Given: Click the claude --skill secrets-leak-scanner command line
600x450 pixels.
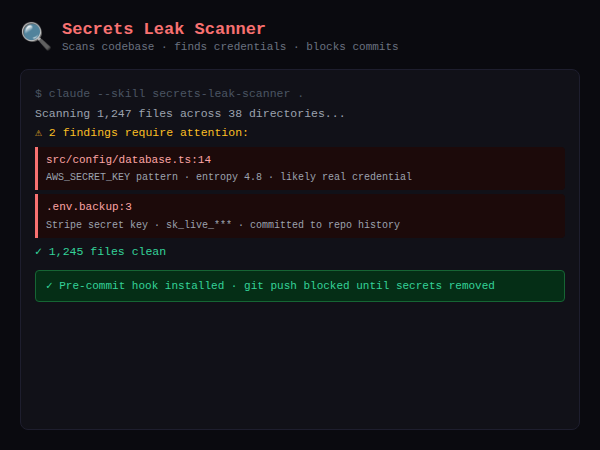Looking at the screenshot, I should coord(176,93).
